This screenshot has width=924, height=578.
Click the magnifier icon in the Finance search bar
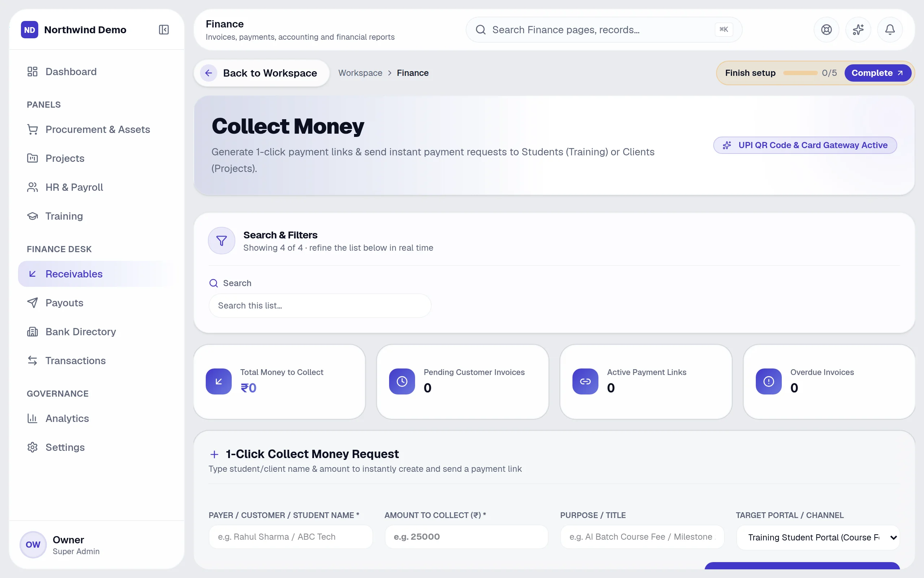click(x=481, y=29)
